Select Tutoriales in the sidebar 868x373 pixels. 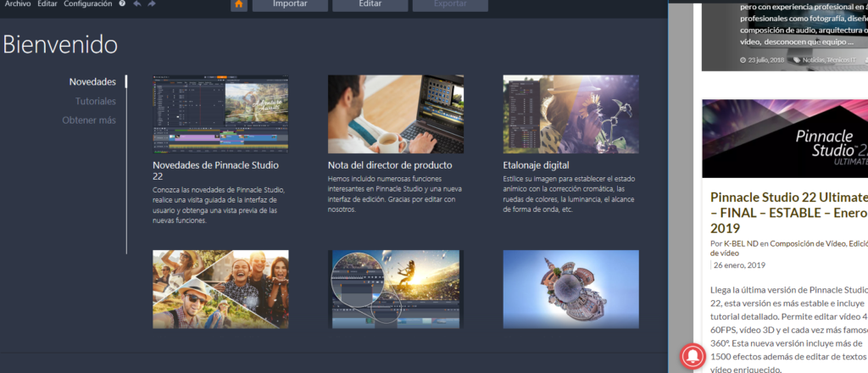tap(95, 101)
